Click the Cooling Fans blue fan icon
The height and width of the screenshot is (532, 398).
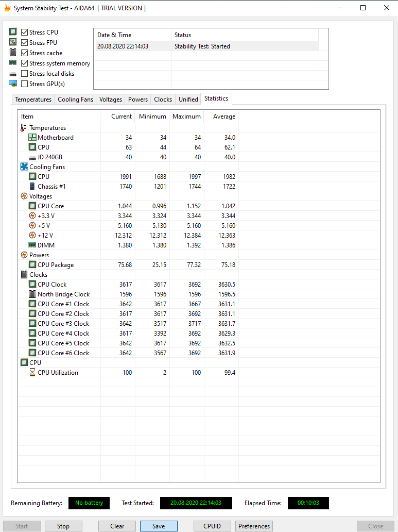[x=24, y=167]
